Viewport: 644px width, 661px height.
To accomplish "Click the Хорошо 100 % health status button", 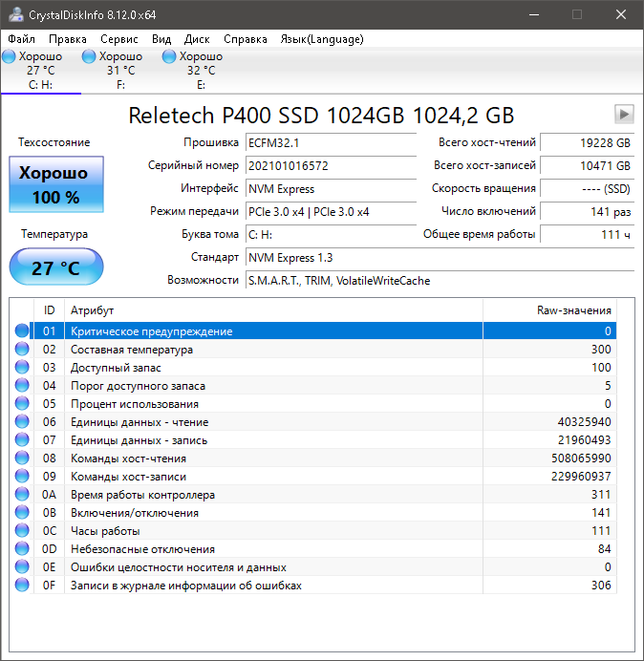I will click(x=54, y=185).
